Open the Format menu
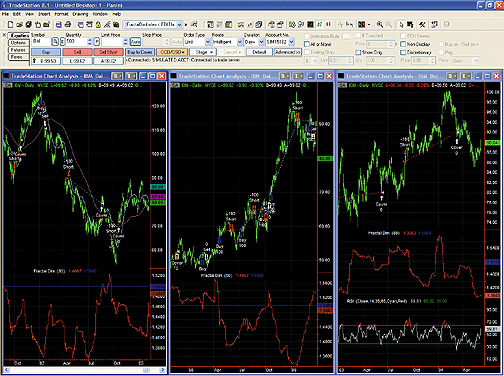Viewport: 504px width, 376px height. (61, 14)
